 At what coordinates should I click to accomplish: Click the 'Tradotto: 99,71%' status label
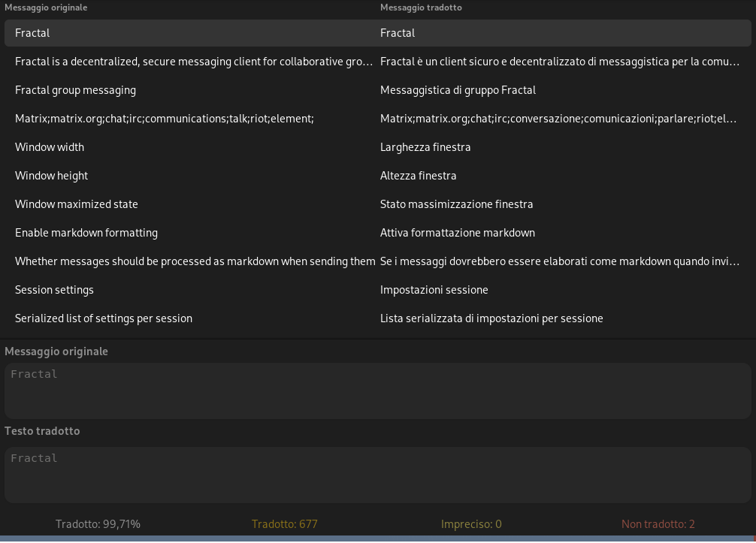pos(98,524)
